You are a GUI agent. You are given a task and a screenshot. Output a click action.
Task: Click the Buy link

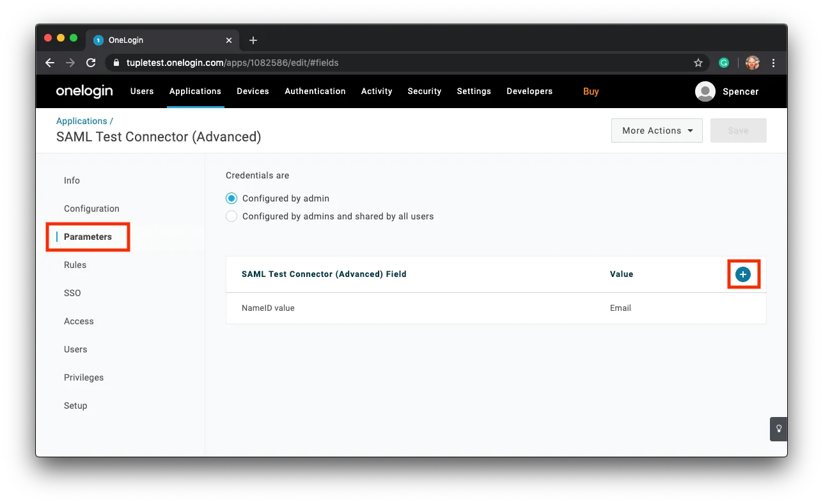tap(590, 91)
